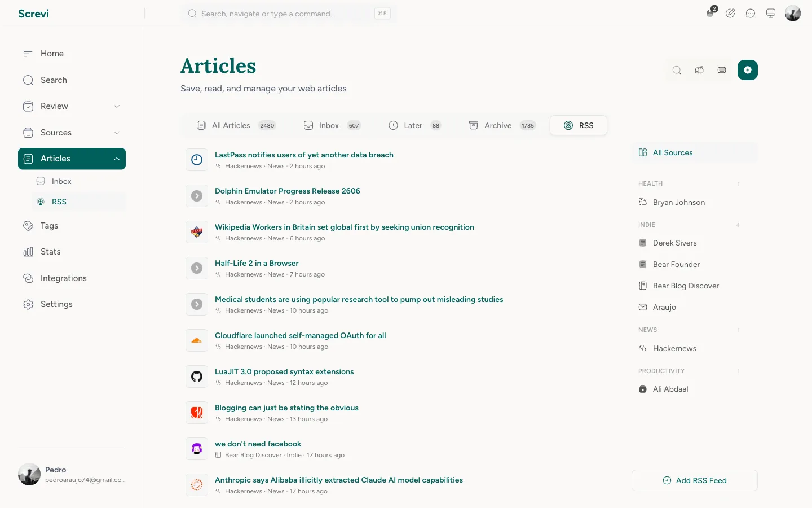
Task: Open Search in the sidebar
Action: point(72,80)
